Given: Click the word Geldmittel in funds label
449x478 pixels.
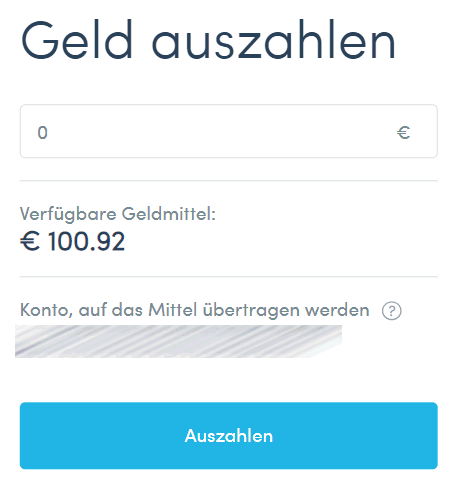Looking at the screenshot, I should coord(168,213).
